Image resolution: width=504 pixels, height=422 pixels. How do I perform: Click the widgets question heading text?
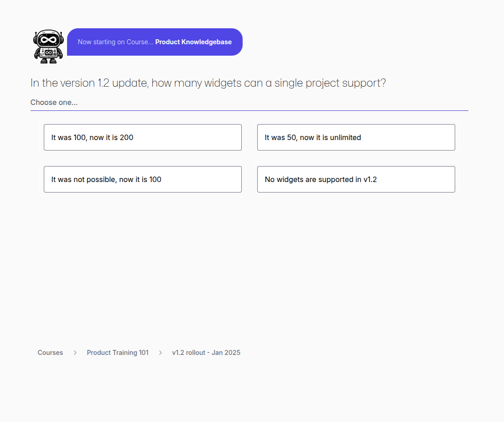pos(208,83)
